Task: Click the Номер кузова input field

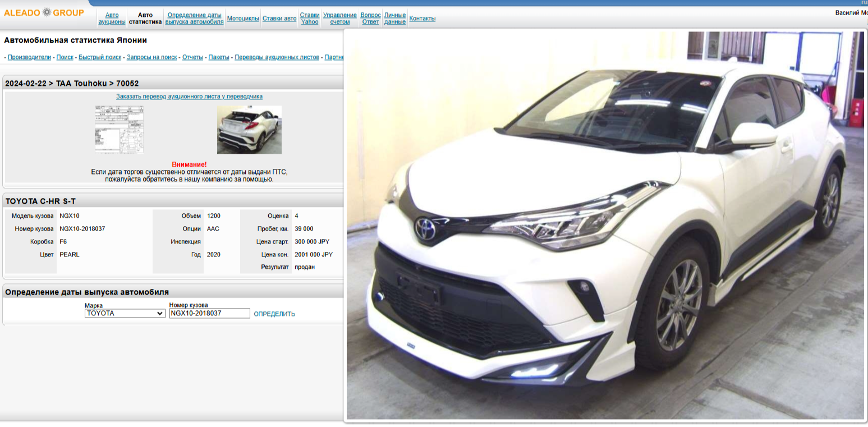Action: click(x=210, y=314)
